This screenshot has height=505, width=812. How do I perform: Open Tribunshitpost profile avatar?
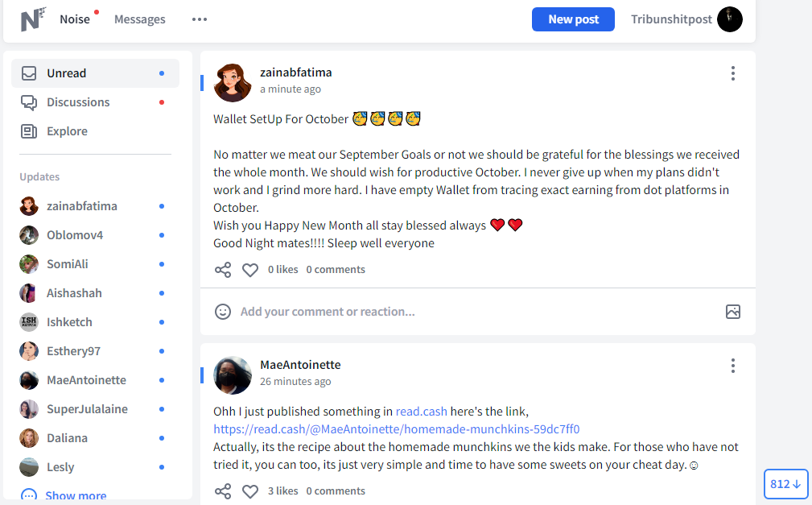pos(730,19)
